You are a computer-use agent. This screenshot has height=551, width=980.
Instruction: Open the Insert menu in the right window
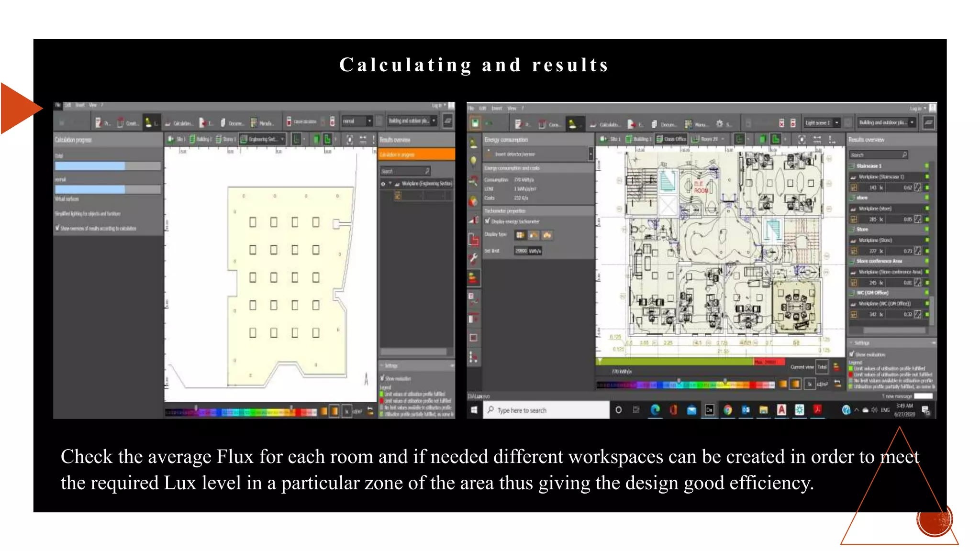[x=497, y=109]
